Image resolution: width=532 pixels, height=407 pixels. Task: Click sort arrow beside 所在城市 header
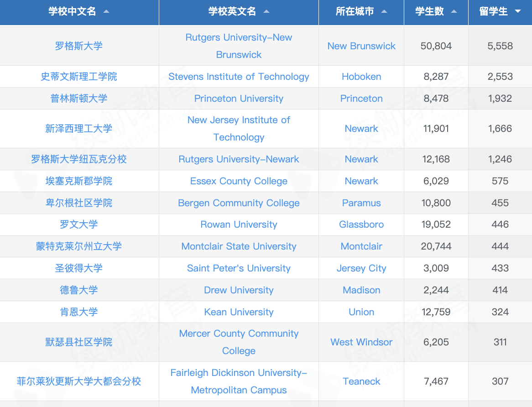tap(384, 12)
